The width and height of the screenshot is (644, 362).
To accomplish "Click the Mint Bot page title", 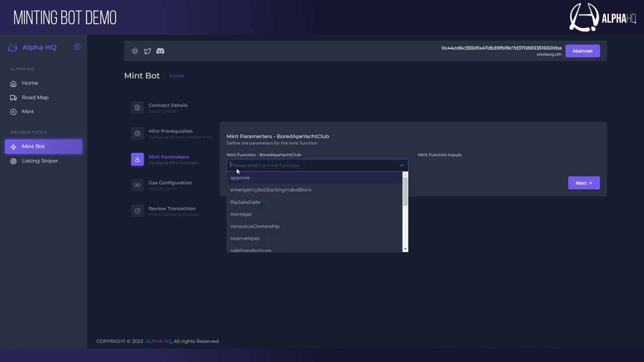I will tap(142, 75).
